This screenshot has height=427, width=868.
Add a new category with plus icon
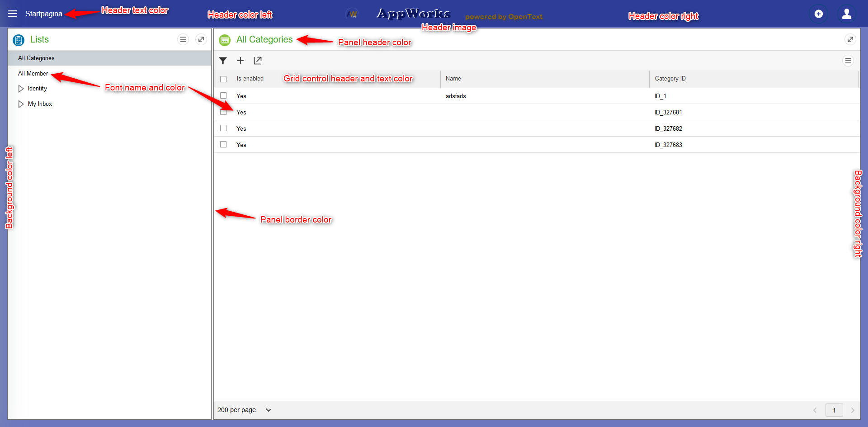[241, 61]
